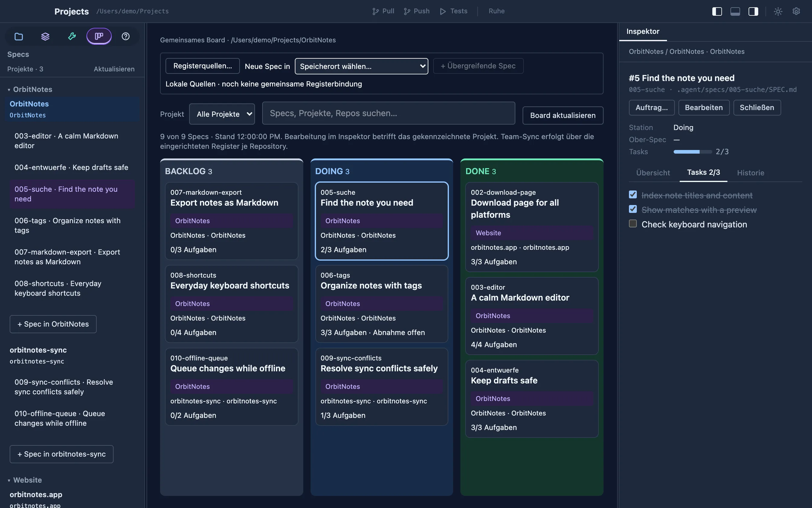Select orbitnotes-sync project in sidebar
This screenshot has height=508, width=812.
point(72,355)
